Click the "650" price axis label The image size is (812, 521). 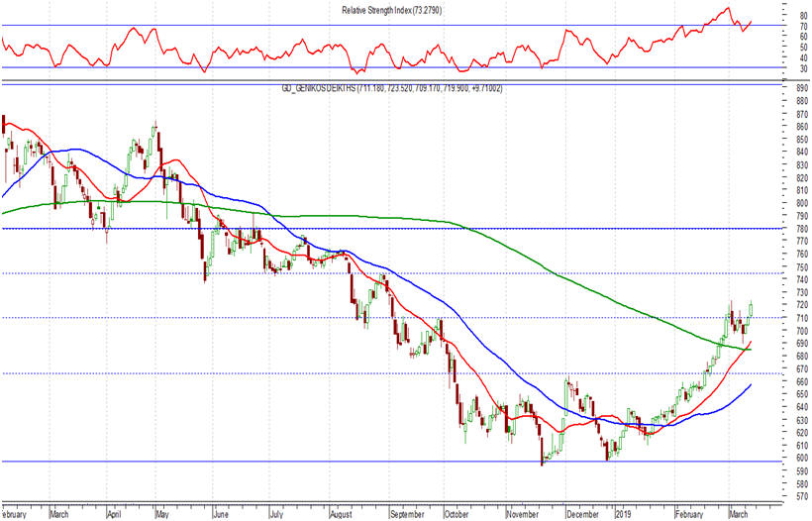(x=802, y=393)
